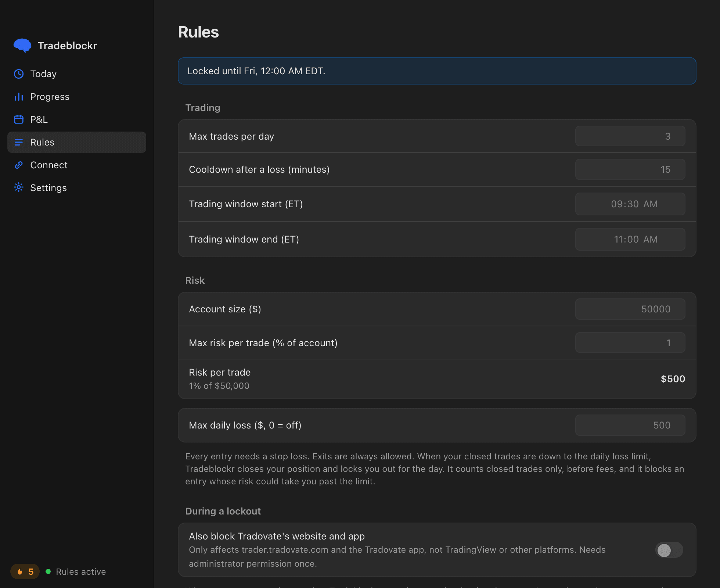Viewport: 720px width, 588px height.
Task: Click the During a lockout header
Action: click(x=223, y=511)
